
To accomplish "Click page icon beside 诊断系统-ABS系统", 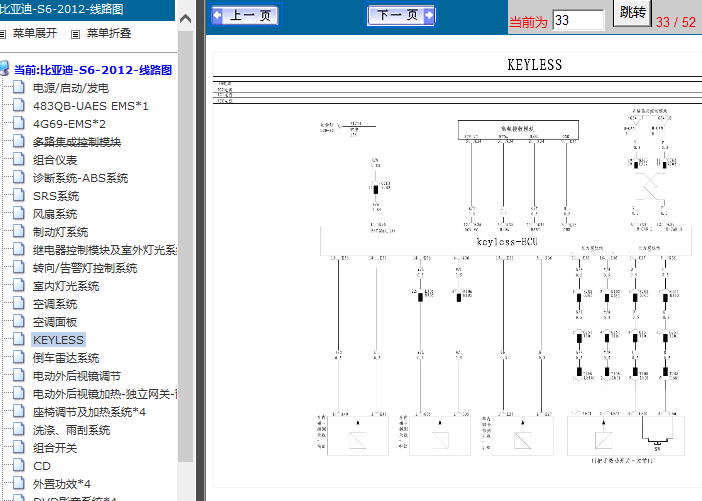I will (19, 177).
